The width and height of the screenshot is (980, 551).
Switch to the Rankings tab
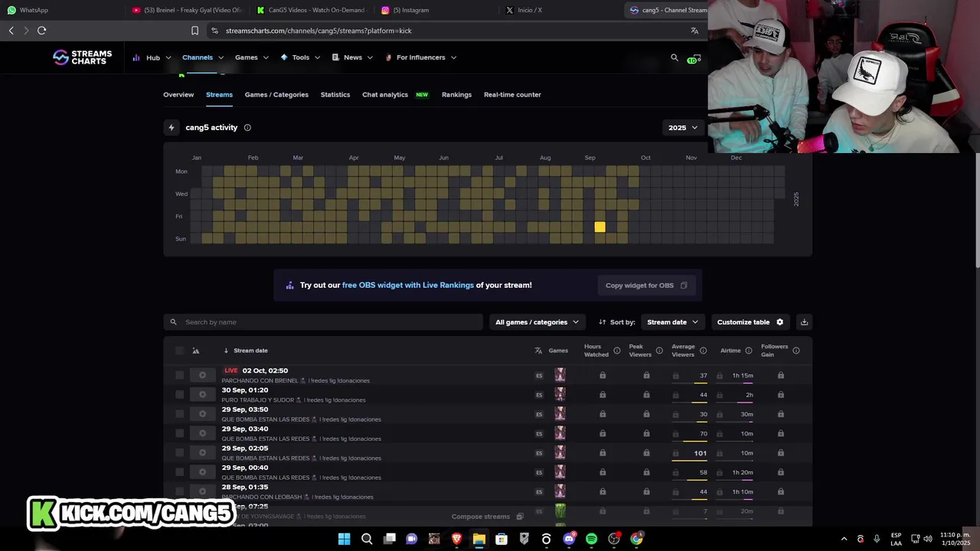click(x=456, y=95)
